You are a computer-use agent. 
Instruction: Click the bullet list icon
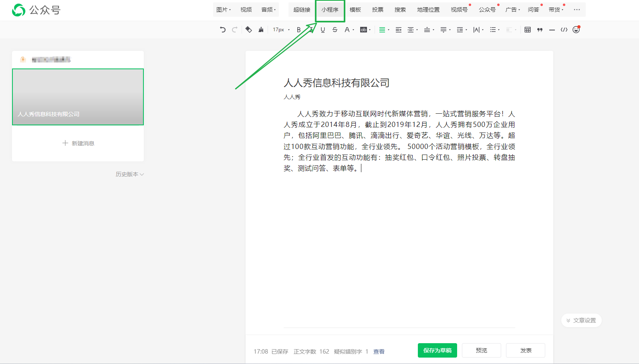pyautogui.click(x=493, y=30)
